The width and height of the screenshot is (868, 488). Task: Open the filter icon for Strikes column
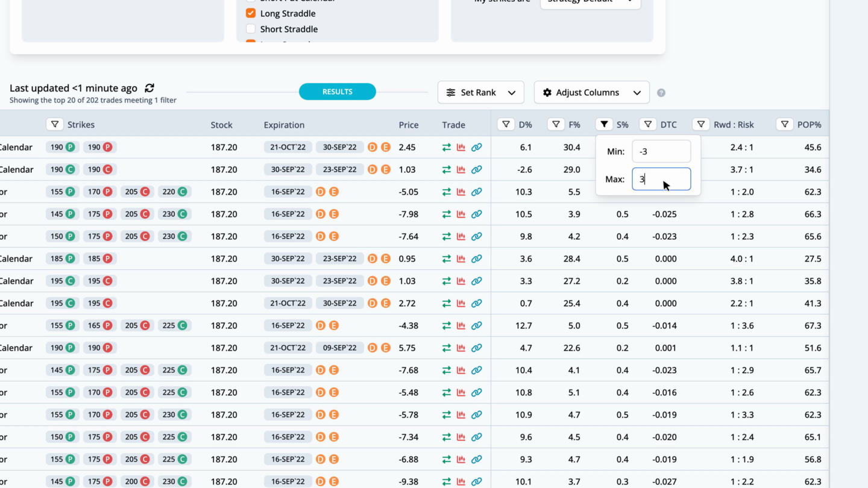click(x=55, y=125)
